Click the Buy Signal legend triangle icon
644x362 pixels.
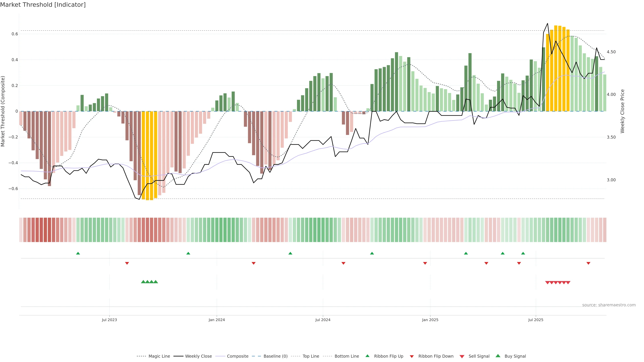(x=498, y=356)
